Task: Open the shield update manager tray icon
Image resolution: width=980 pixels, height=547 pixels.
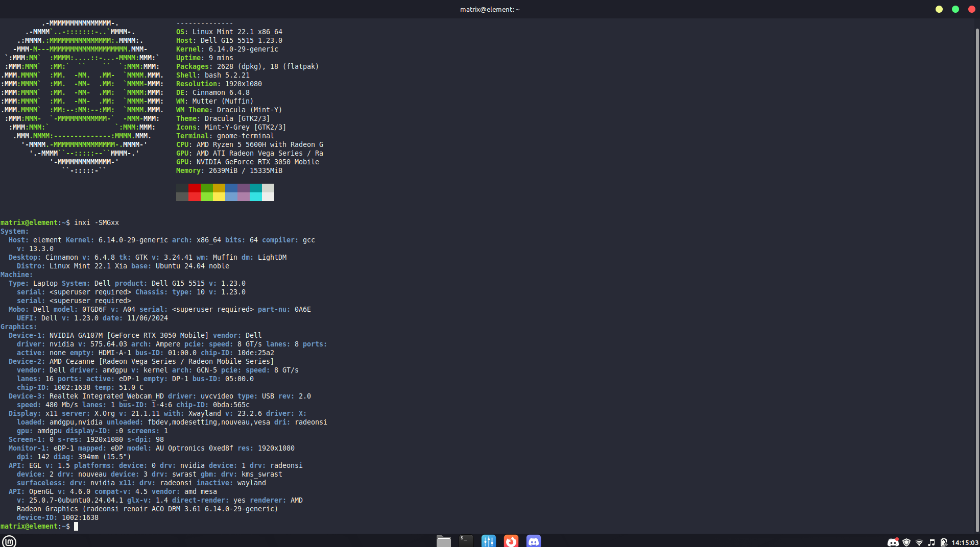Action: [x=906, y=542]
